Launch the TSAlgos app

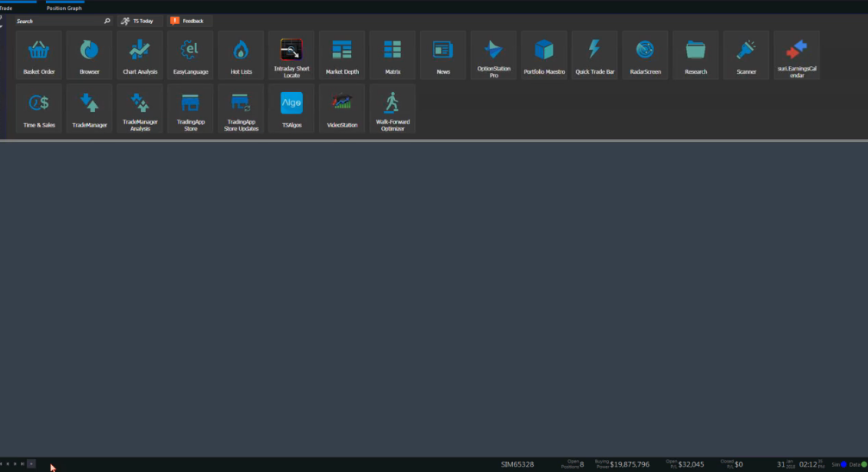point(291,109)
